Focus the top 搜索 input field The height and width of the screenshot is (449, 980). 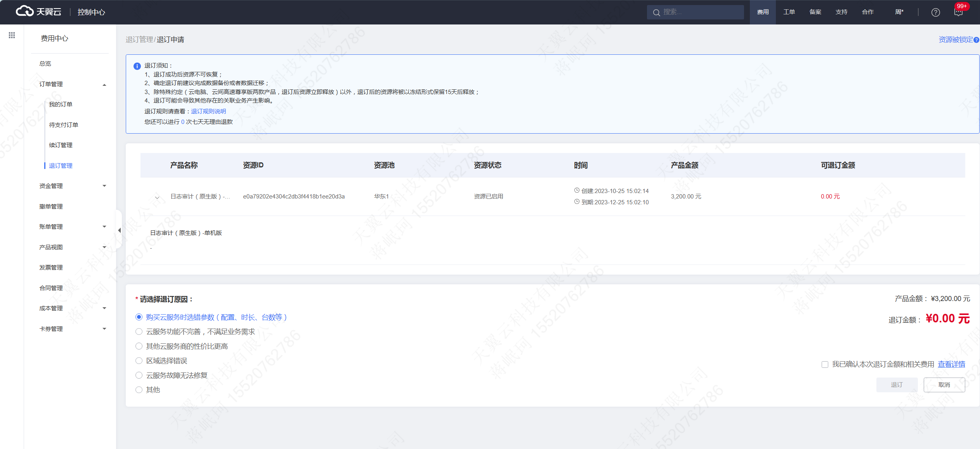point(696,12)
